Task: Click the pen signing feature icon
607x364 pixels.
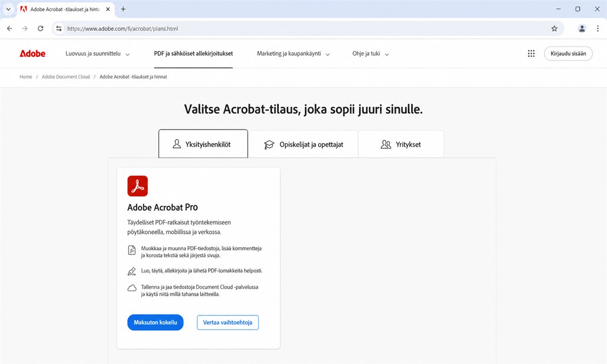Action: click(x=132, y=271)
